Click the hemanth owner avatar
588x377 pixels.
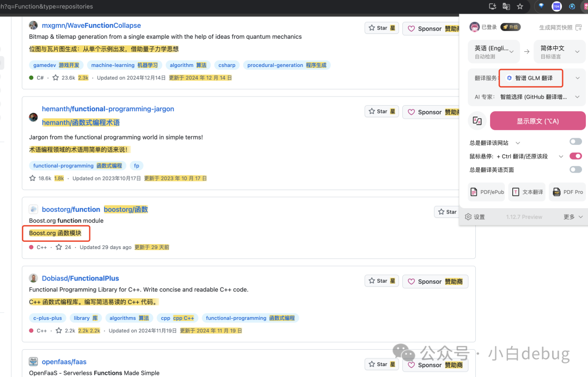click(x=33, y=117)
